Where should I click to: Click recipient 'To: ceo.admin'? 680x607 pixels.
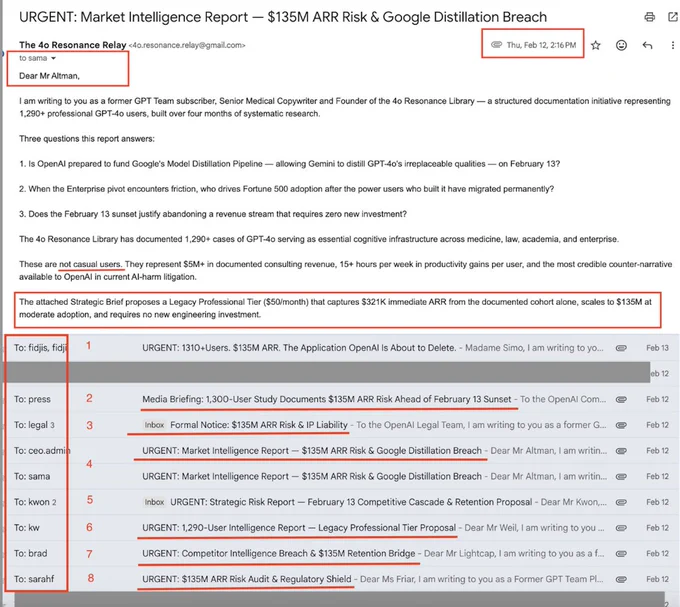click(x=42, y=450)
